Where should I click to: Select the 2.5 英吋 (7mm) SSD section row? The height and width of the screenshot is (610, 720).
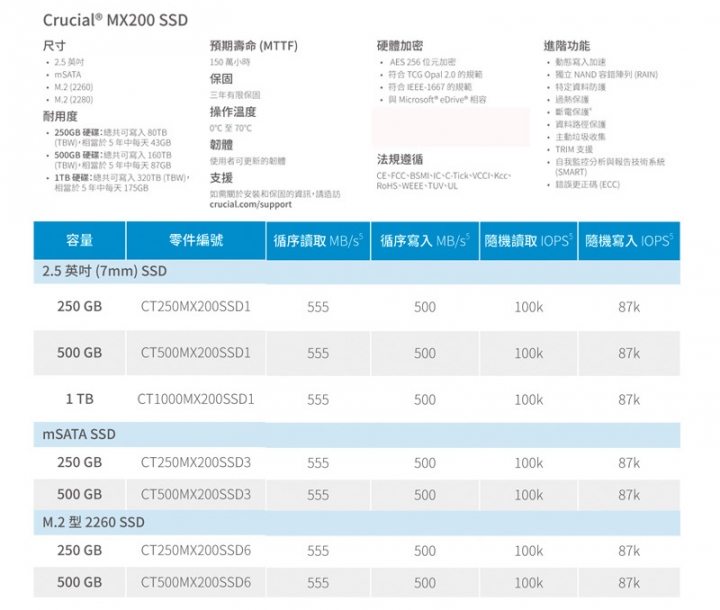click(x=357, y=271)
